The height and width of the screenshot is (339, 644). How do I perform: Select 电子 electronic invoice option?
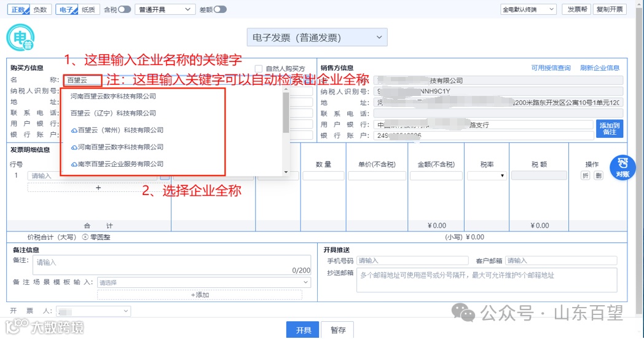click(66, 9)
